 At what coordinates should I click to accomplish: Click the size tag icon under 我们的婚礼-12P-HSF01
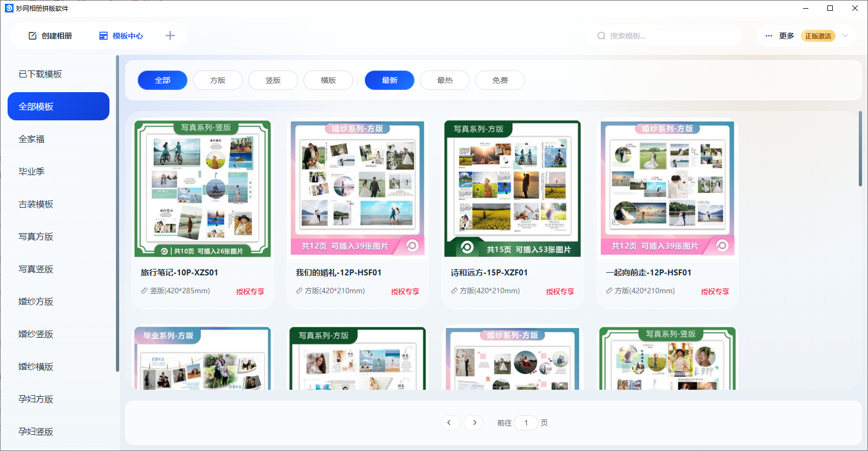coord(300,291)
